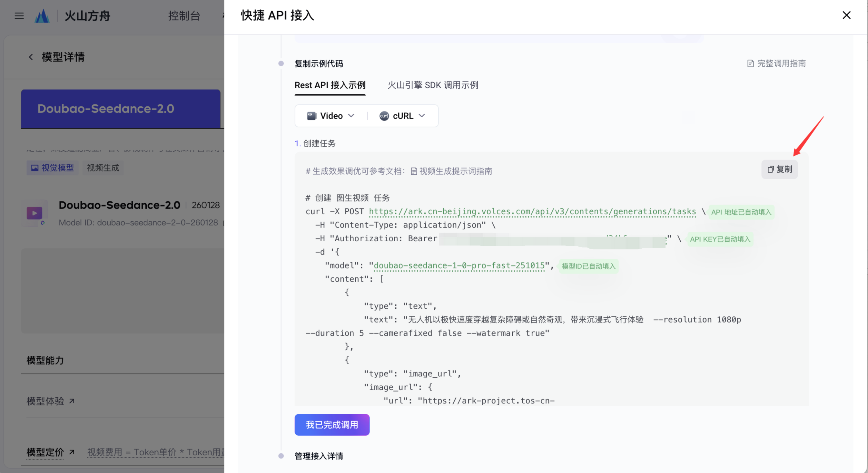Image resolution: width=868 pixels, height=473 pixels.
Task: Open the hamburger menu icon
Action: point(19,16)
